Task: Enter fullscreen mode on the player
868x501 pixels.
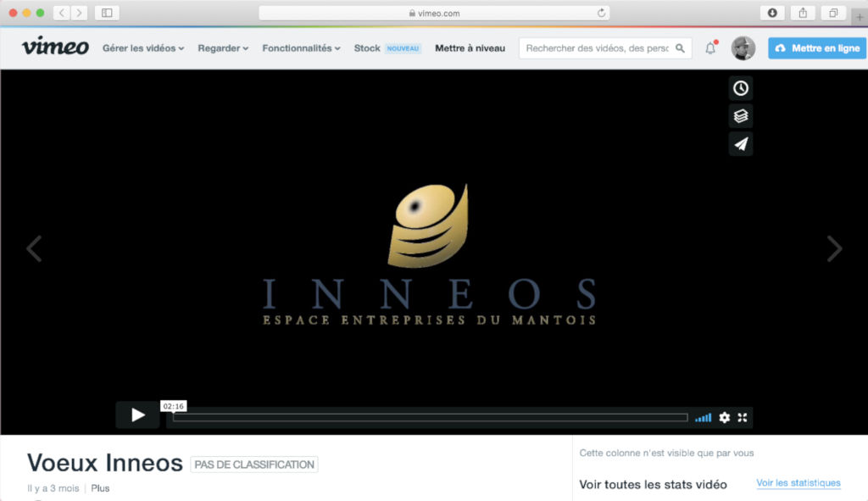Action: 743,417
